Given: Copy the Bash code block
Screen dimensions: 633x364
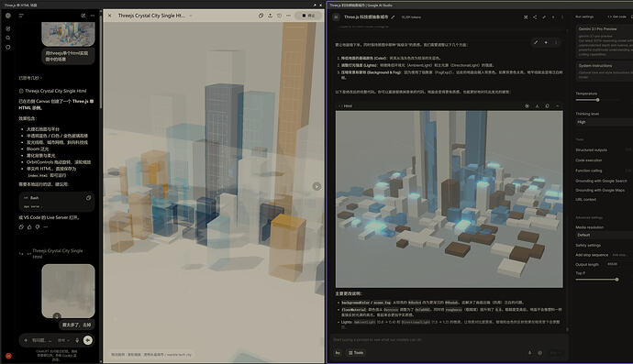Looking at the screenshot, I should click(x=88, y=198).
